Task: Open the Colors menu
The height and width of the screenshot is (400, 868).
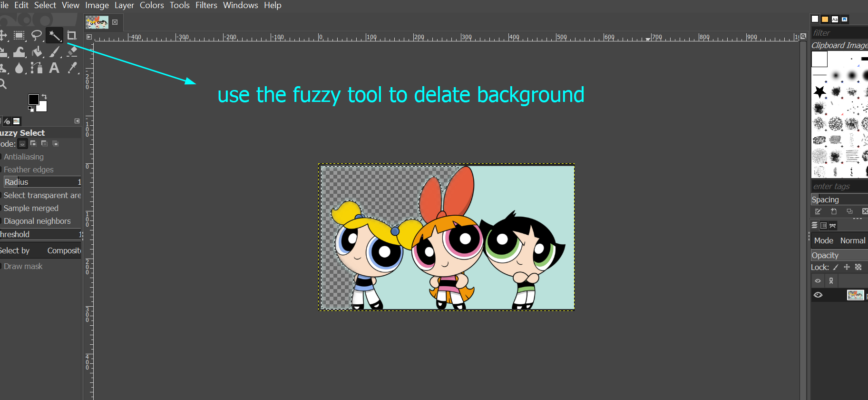Action: (152, 5)
